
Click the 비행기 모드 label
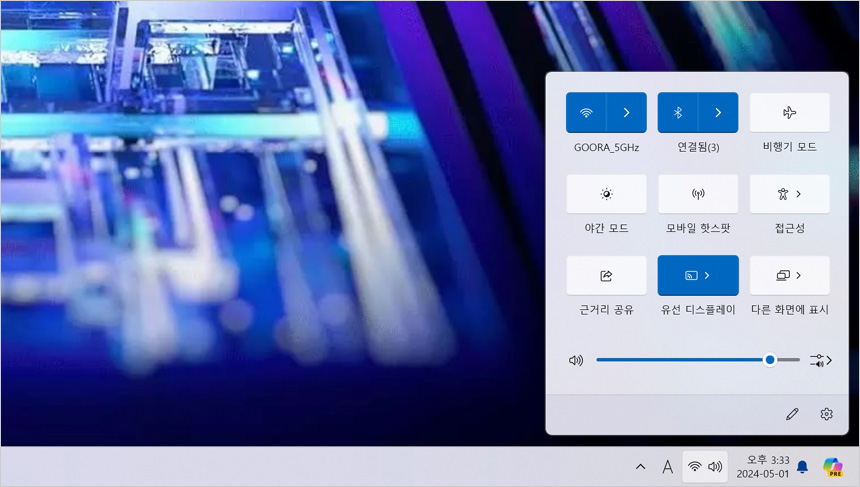pos(789,147)
